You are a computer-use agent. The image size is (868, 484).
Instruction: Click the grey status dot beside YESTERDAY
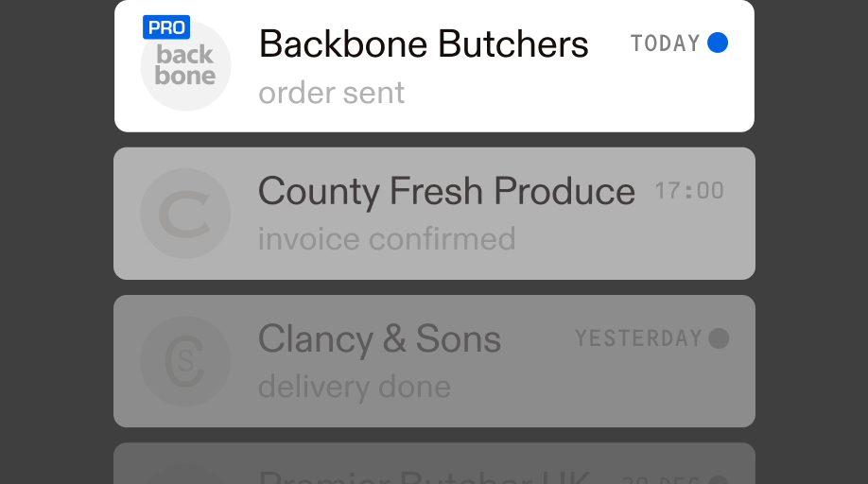[x=719, y=338]
